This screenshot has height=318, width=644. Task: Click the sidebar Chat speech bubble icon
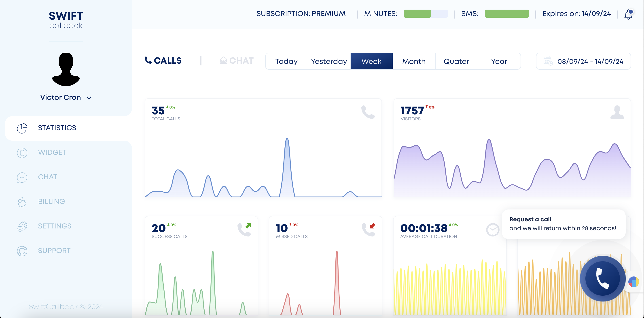pyautogui.click(x=22, y=177)
